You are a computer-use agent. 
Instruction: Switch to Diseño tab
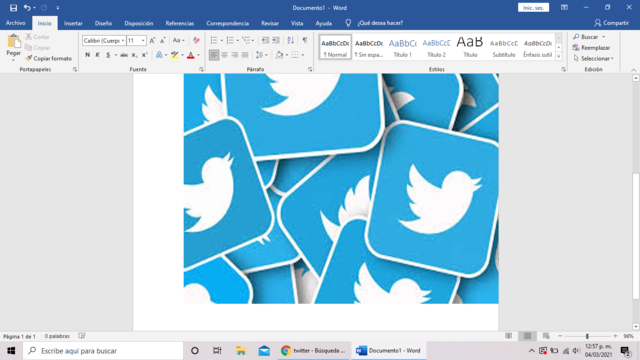point(103,23)
